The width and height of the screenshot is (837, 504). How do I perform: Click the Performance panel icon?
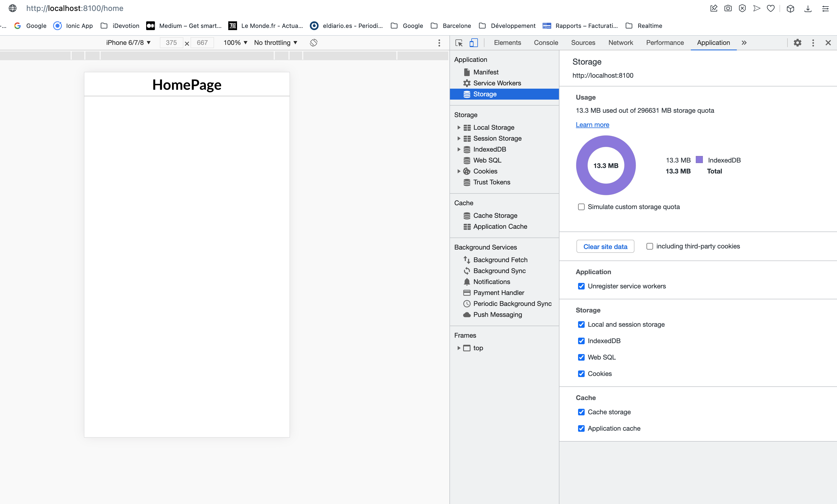coord(665,42)
